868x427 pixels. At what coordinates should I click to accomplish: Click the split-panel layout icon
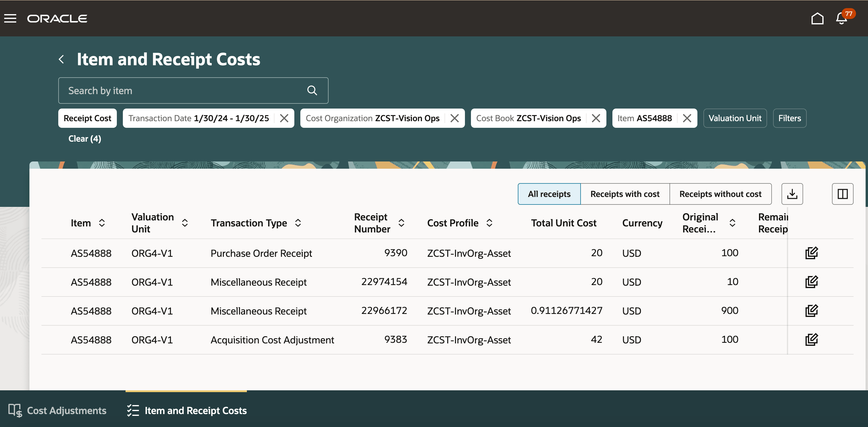pos(842,194)
